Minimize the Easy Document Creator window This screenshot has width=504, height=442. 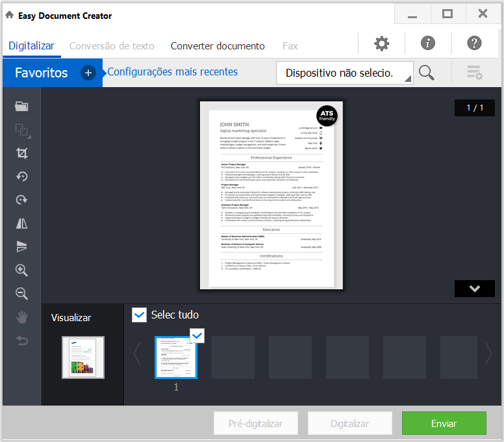coord(412,14)
